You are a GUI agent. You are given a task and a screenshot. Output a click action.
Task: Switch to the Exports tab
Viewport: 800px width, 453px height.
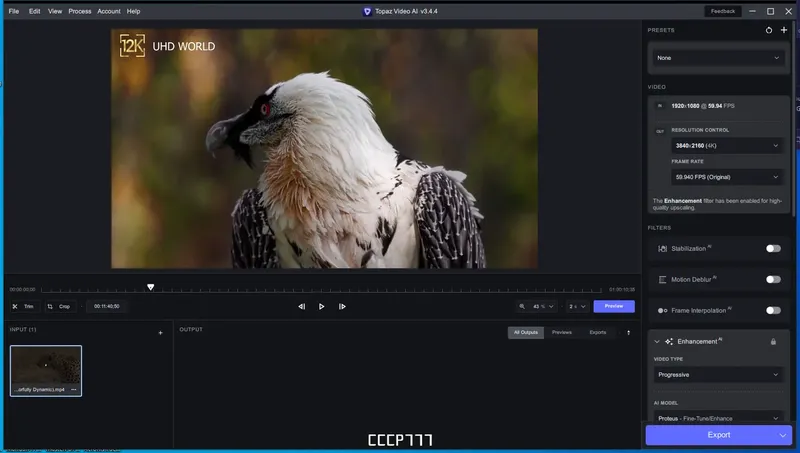[597, 332]
